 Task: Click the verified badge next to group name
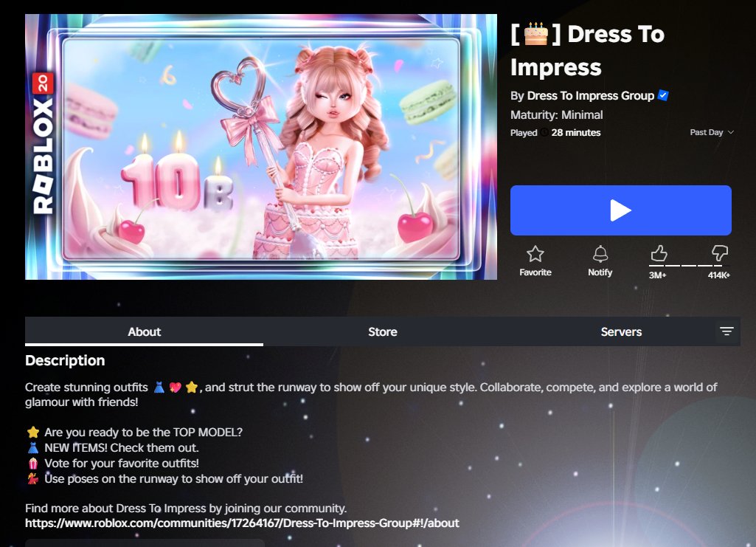(x=663, y=95)
